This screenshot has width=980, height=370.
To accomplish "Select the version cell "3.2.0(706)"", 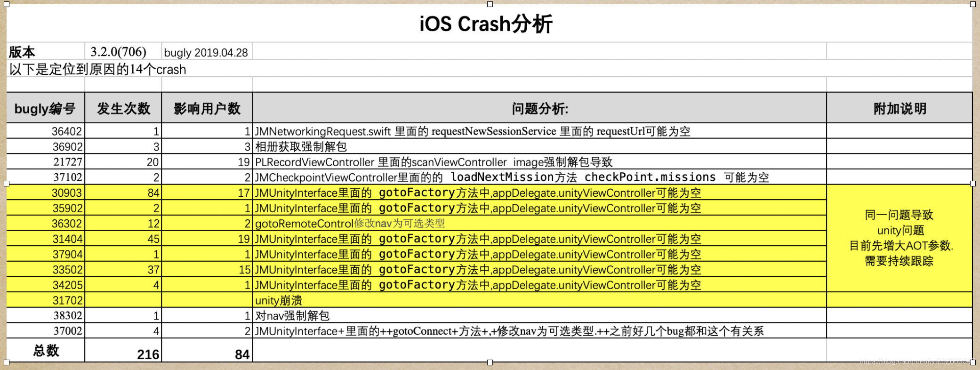I will [123, 51].
